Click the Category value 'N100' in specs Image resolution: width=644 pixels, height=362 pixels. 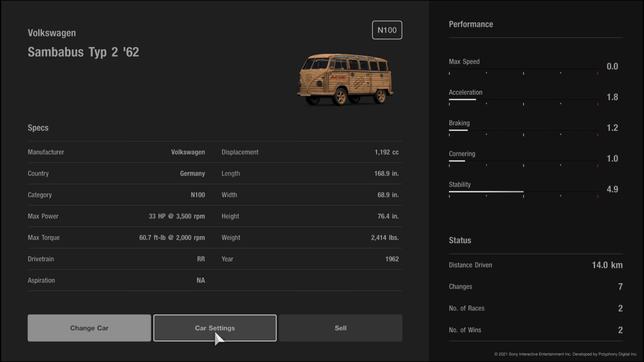(x=198, y=195)
